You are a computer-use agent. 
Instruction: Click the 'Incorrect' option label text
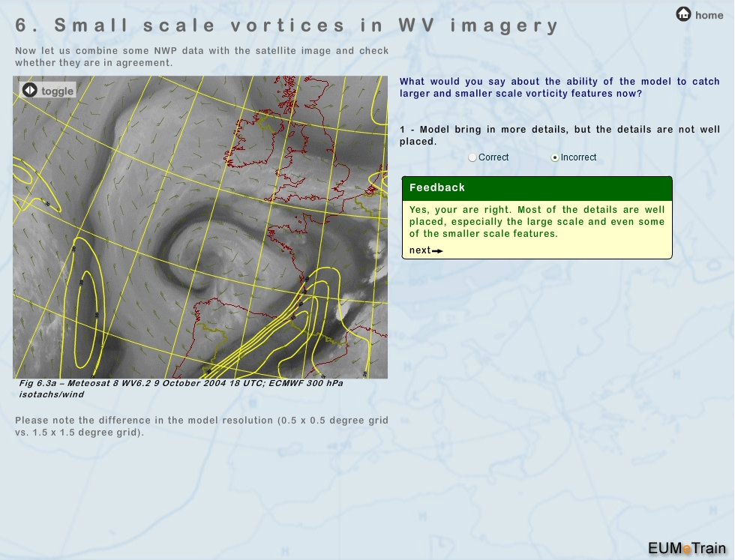578,157
